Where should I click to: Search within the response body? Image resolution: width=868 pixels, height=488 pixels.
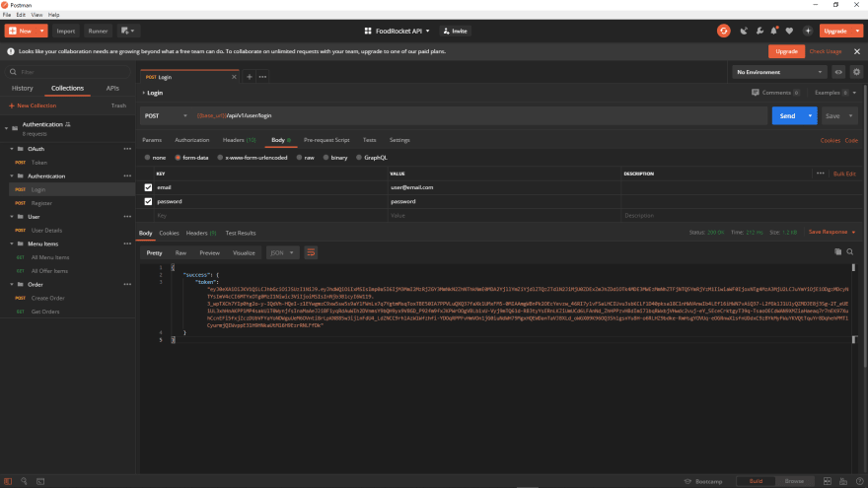(849, 251)
